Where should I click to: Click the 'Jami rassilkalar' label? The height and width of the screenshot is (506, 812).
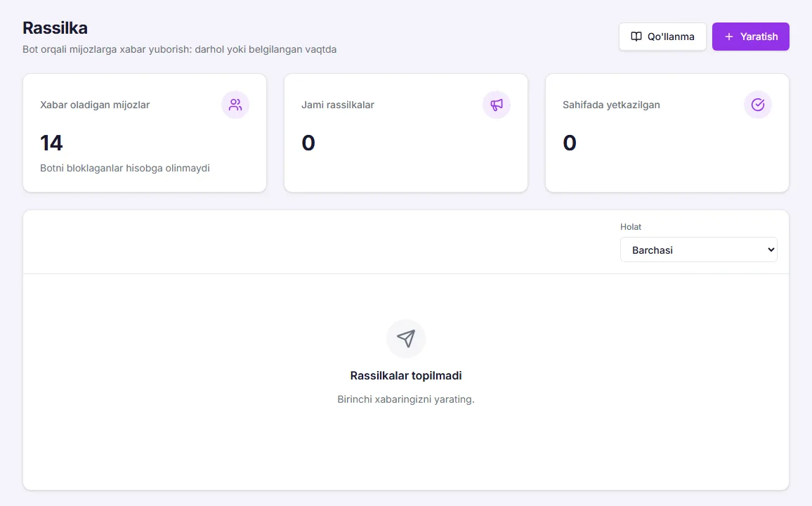[338, 105]
